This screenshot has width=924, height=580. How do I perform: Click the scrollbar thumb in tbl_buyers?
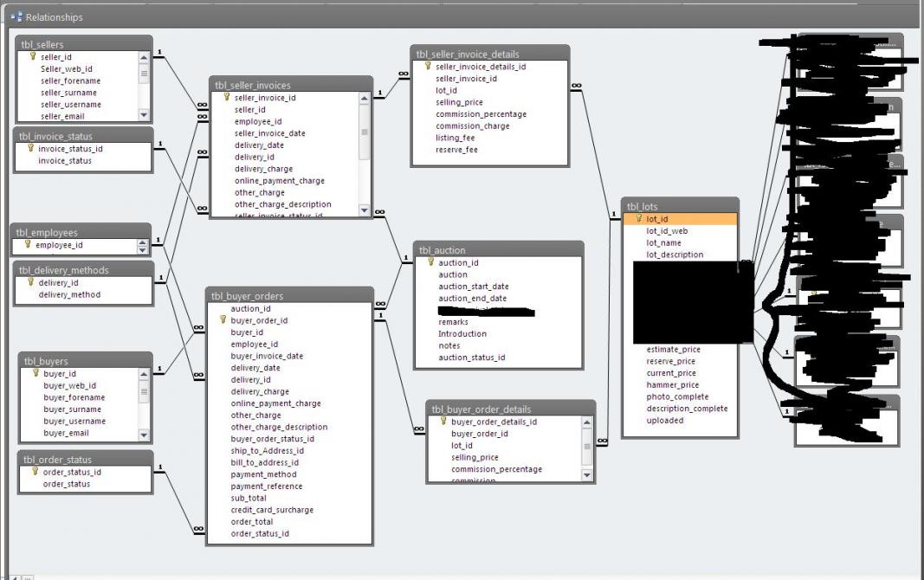(144, 392)
